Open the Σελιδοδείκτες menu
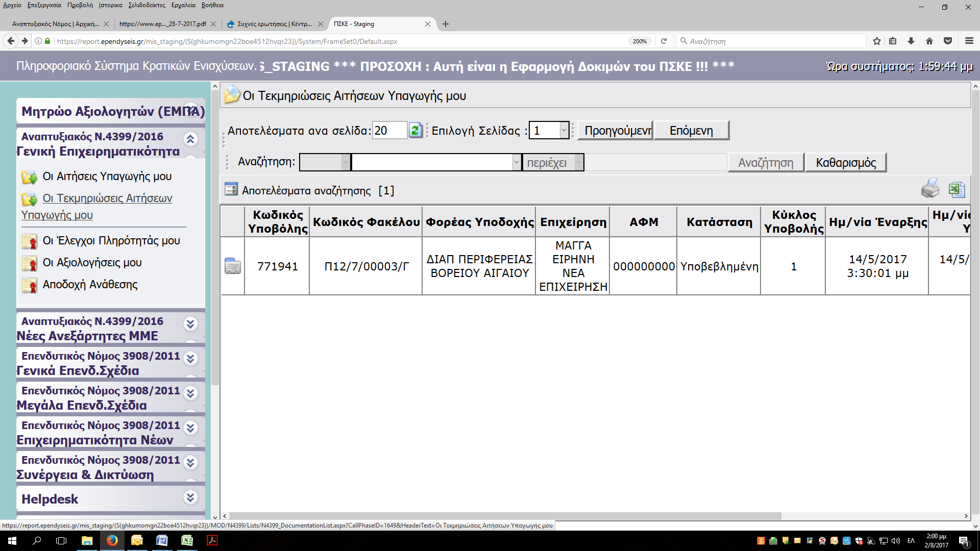Viewport: 980px width, 551px height. coord(146,5)
